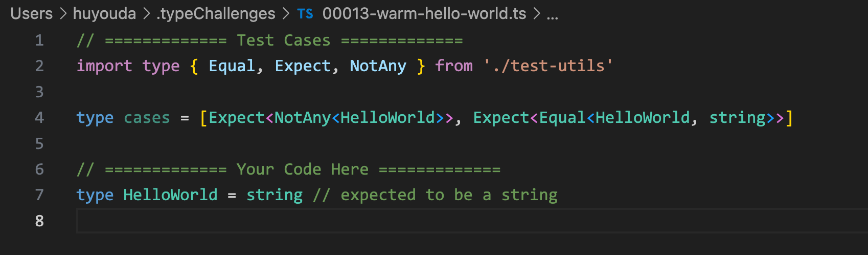
Task: Select huyouda breadcrumb folder
Action: [x=104, y=13]
